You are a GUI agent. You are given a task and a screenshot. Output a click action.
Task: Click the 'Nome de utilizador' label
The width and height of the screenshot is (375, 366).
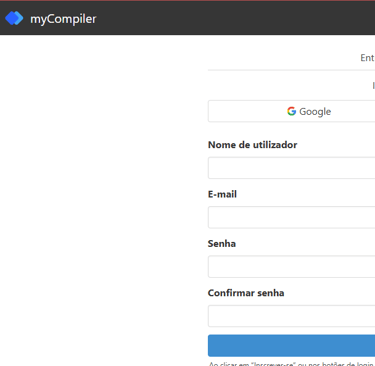point(252,145)
